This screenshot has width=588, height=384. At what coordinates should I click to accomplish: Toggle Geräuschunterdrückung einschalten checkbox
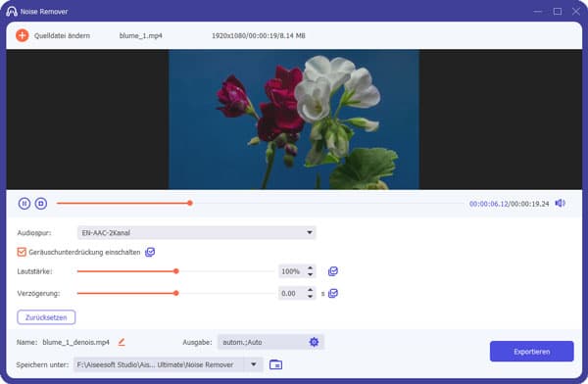click(22, 252)
